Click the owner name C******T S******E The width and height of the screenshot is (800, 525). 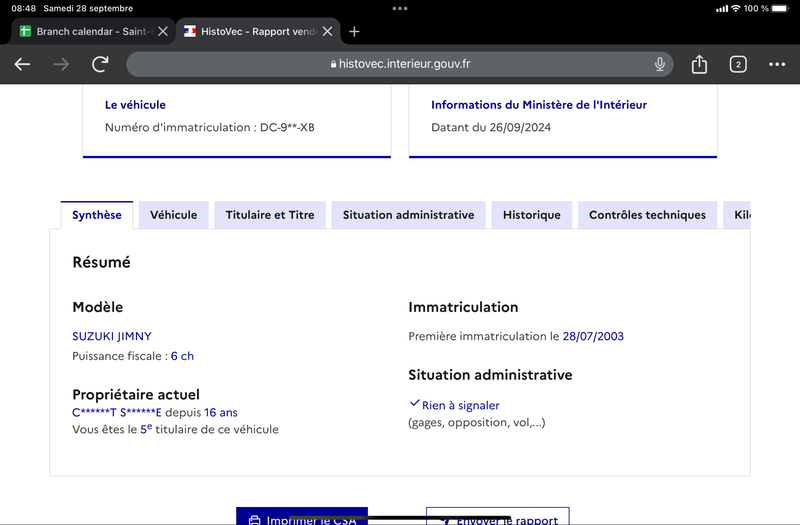(116, 412)
